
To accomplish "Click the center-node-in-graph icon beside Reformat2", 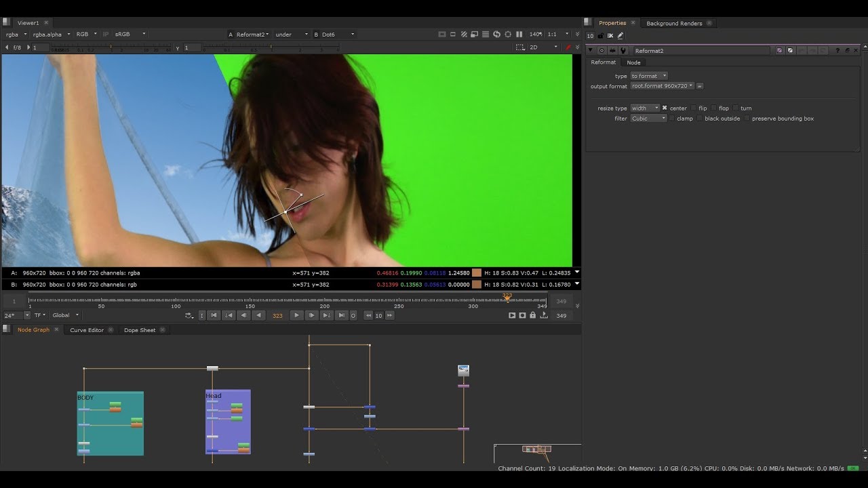I will tap(601, 51).
